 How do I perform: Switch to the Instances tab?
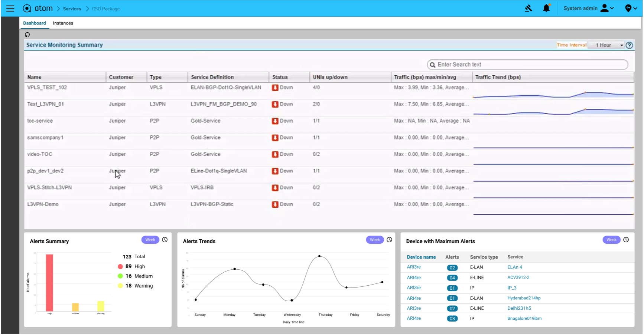63,23
